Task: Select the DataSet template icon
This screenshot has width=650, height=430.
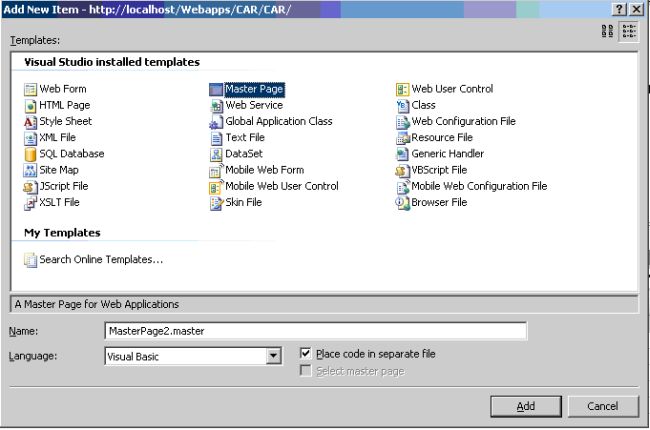Action: click(216, 154)
